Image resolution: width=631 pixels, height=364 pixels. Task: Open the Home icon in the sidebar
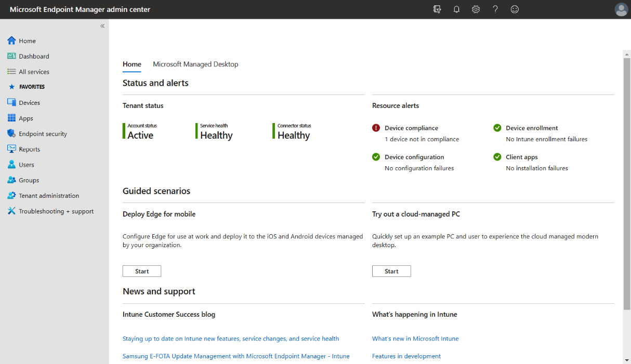(11, 41)
